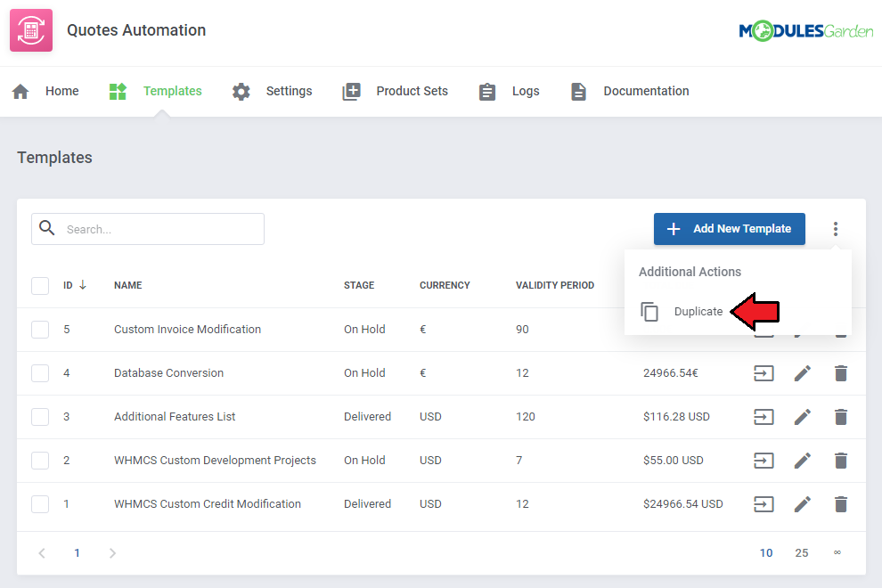This screenshot has width=882, height=588.
Task: Click the $24966.54 USD value
Action: point(682,504)
